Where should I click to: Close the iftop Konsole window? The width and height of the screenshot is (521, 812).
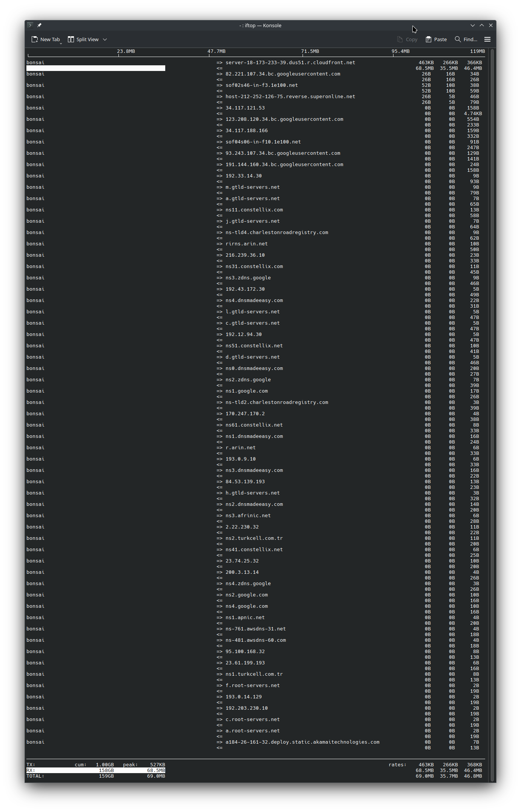[x=490, y=25]
